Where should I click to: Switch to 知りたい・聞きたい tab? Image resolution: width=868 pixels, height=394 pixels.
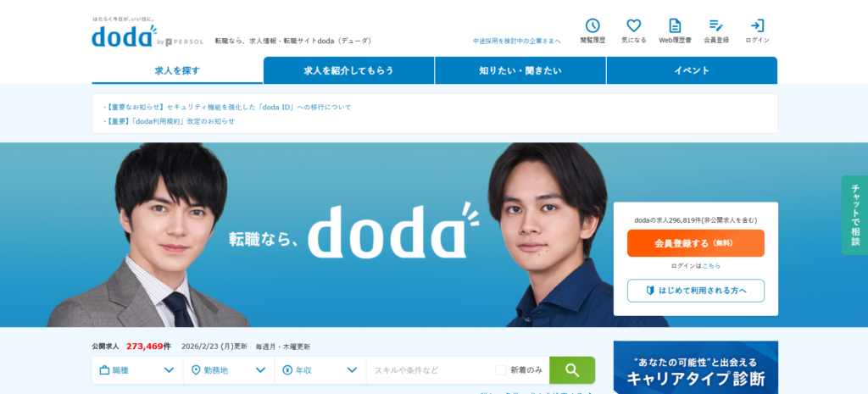point(520,70)
